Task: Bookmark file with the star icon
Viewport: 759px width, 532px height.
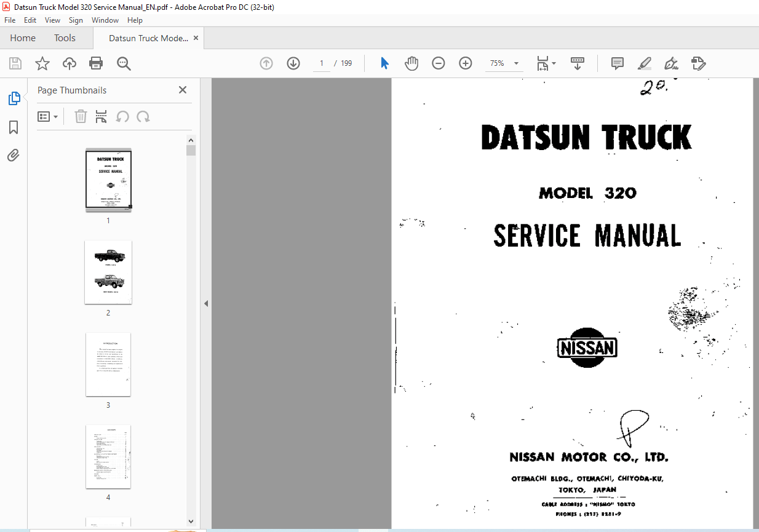Action: pos(42,63)
